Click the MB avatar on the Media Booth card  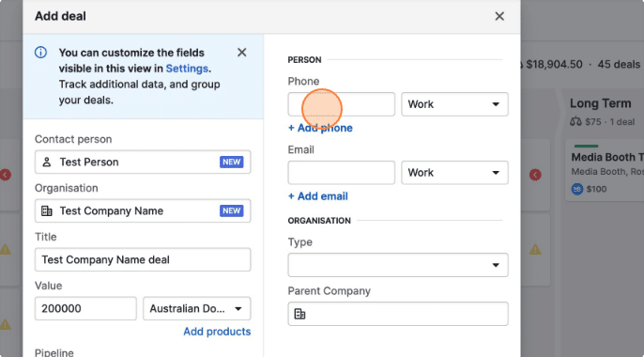[577, 189]
